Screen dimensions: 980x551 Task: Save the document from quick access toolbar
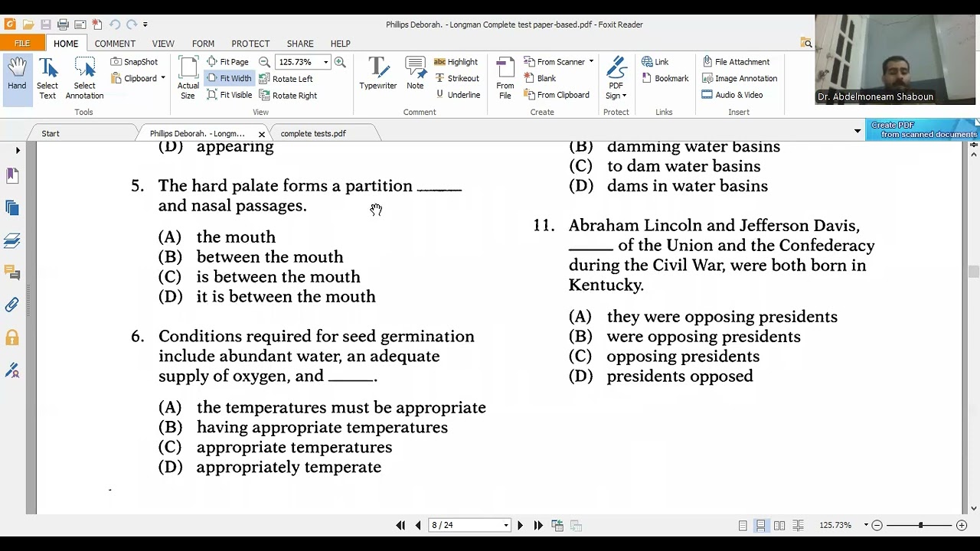[x=46, y=24]
